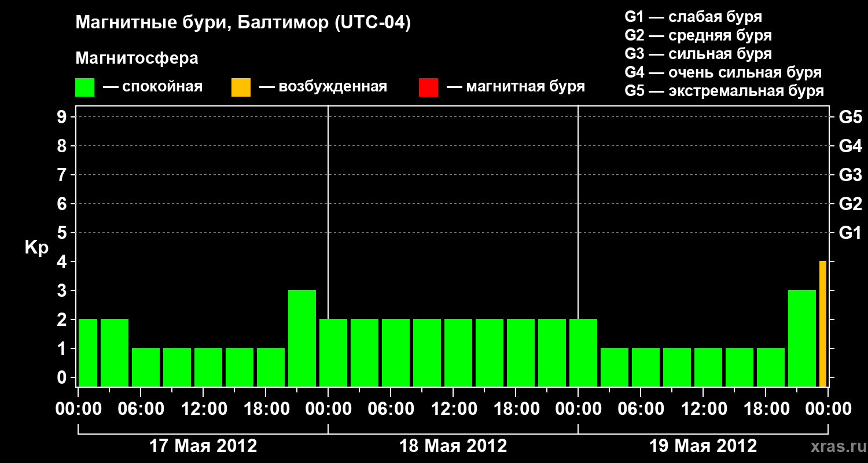
Task: Click right-axis 'G1' label beside gridline 5
Action: (850, 233)
